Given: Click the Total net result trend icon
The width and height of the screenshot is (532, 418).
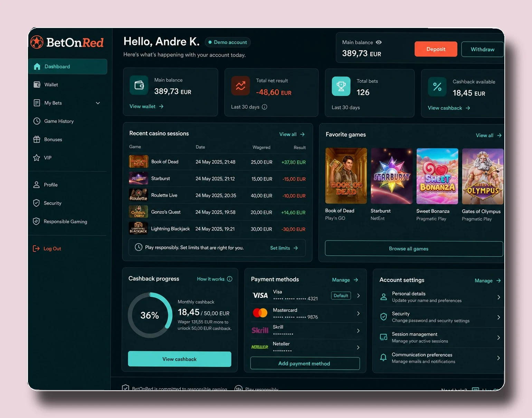Looking at the screenshot, I should pos(240,86).
